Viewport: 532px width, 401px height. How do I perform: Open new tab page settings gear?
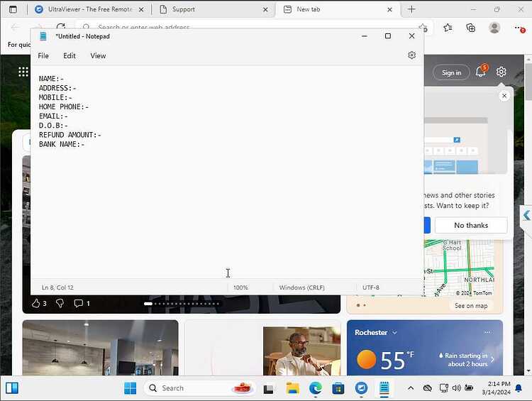(x=501, y=72)
